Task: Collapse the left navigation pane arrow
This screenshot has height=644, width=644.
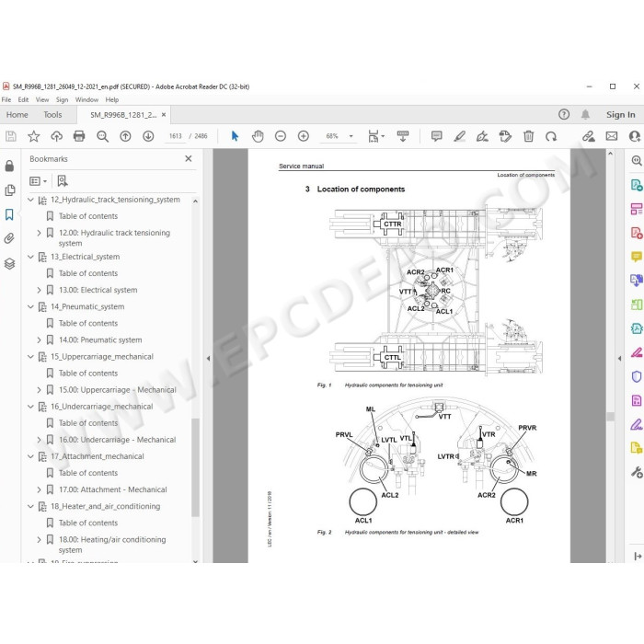Action: (208, 359)
